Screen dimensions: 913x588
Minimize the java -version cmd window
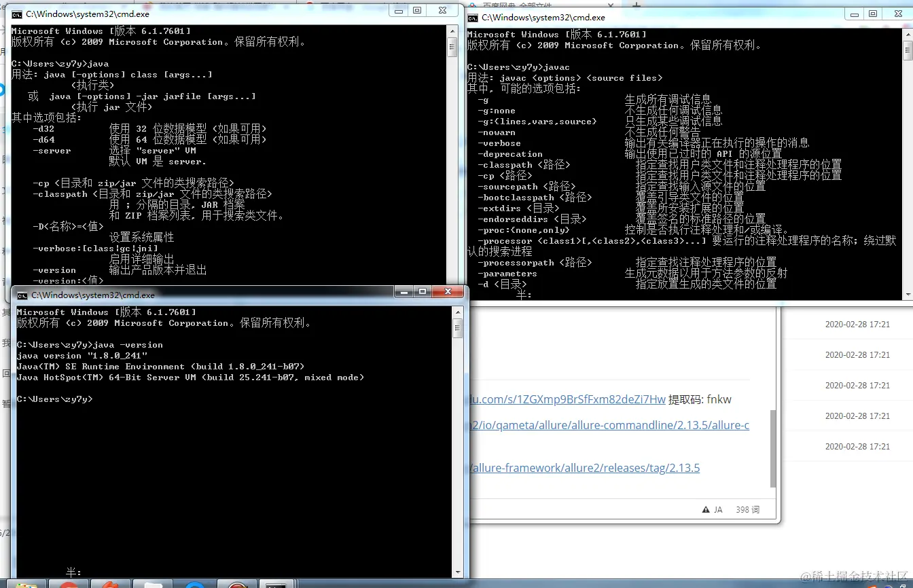point(405,291)
